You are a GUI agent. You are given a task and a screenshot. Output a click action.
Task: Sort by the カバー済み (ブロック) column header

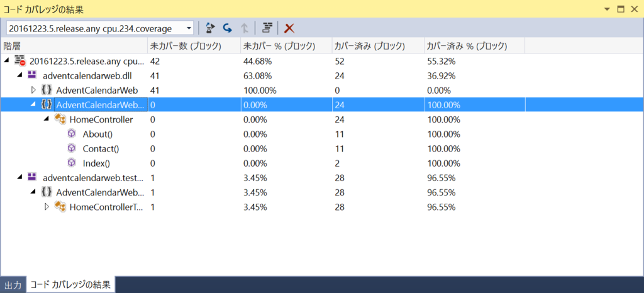(378, 46)
